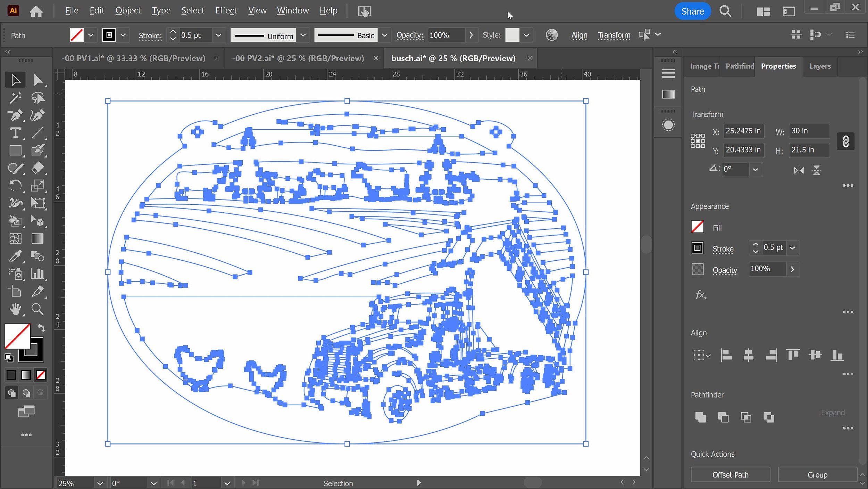Image resolution: width=868 pixels, height=489 pixels.
Task: Click toolbar fill color box
Action: tap(17, 336)
